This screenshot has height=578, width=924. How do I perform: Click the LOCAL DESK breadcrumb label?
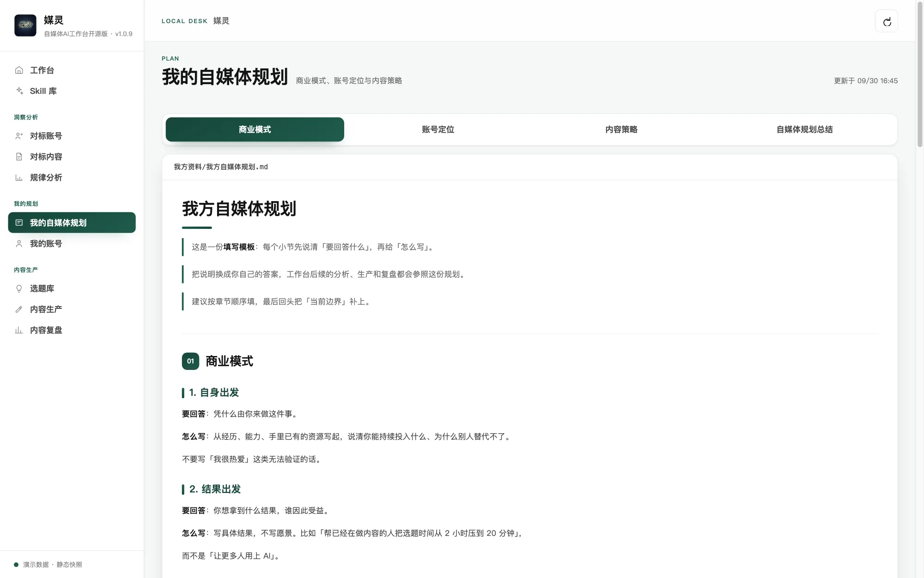184,21
